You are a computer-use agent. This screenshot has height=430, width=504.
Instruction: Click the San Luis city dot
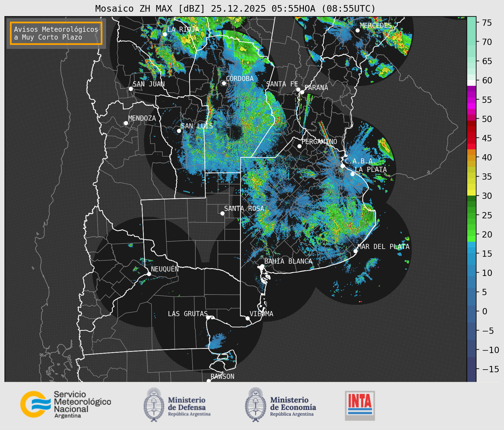point(179,131)
